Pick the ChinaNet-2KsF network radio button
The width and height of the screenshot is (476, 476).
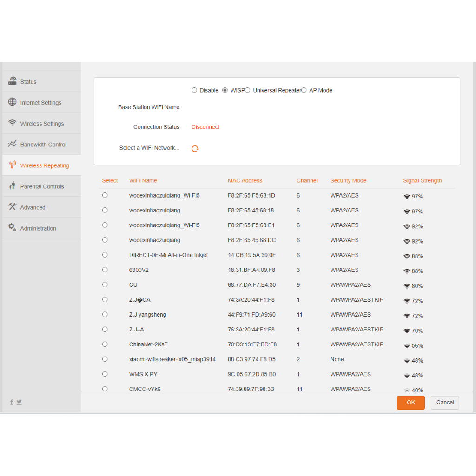(x=105, y=344)
